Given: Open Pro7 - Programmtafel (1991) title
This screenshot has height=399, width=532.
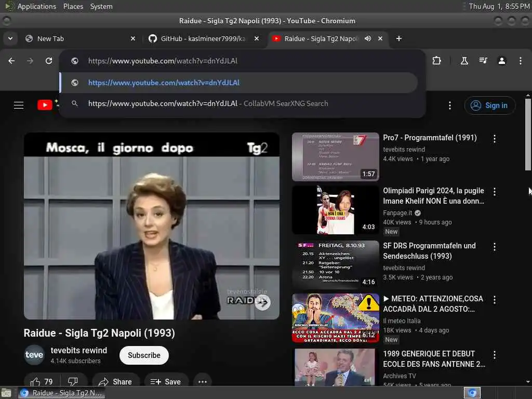Looking at the screenshot, I should pyautogui.click(x=430, y=138).
